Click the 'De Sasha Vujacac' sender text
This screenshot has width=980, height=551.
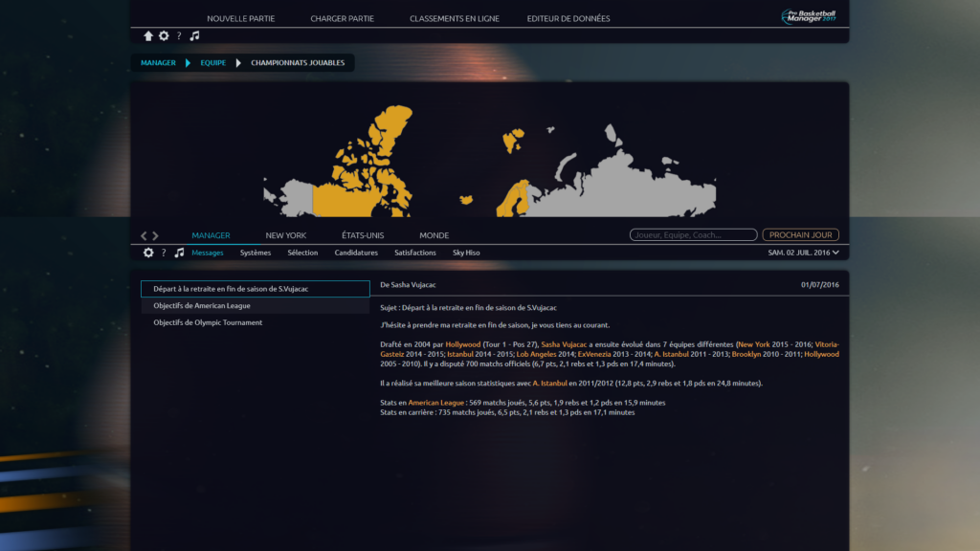(408, 285)
